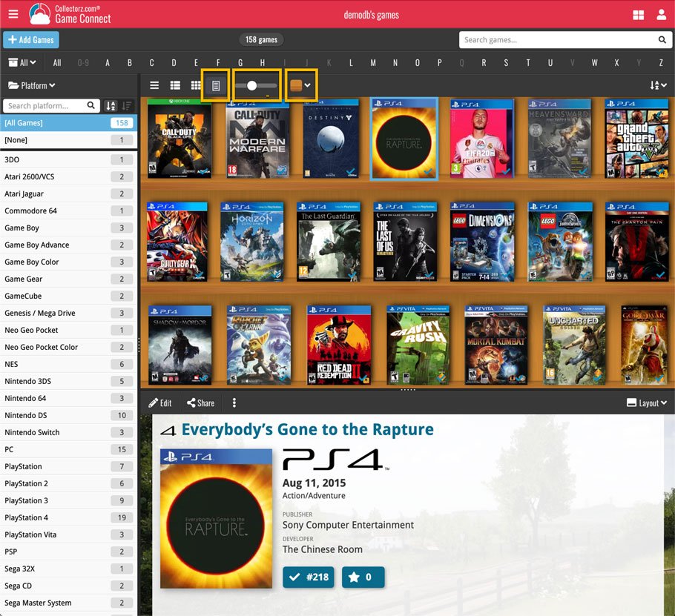The width and height of the screenshot is (675, 616).
Task: Select Sega Master System platform
Action: click(68, 603)
